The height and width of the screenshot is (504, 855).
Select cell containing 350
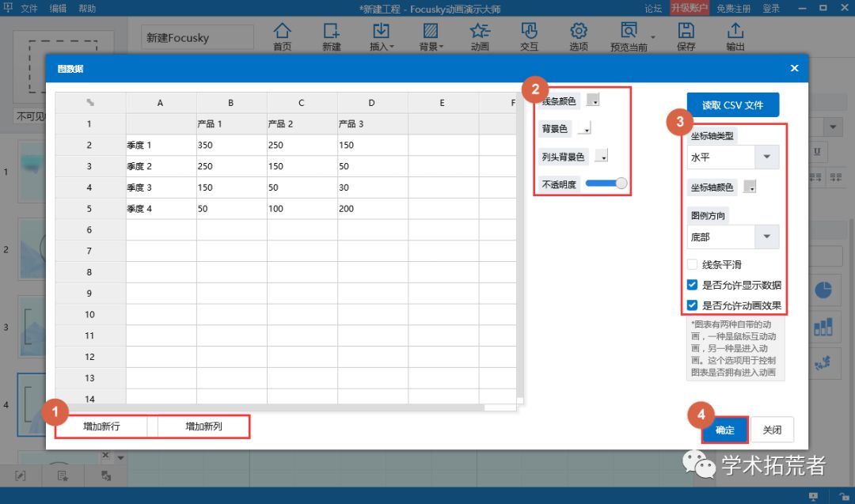(232, 145)
